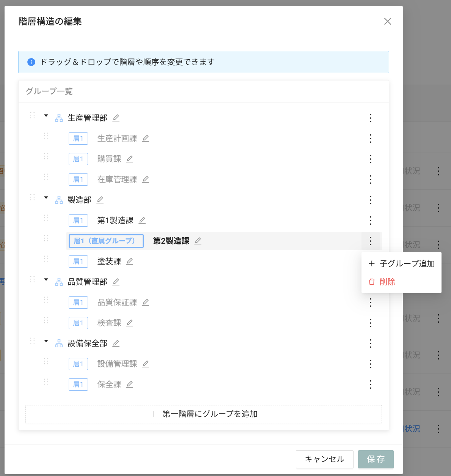This screenshot has width=451, height=476.
Task: Click the drag handle for 製造部
Action: point(33,197)
